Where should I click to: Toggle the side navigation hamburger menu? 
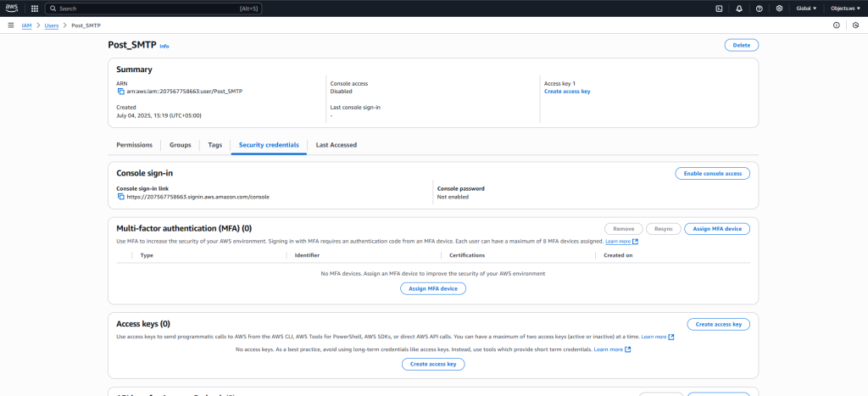[x=11, y=25]
